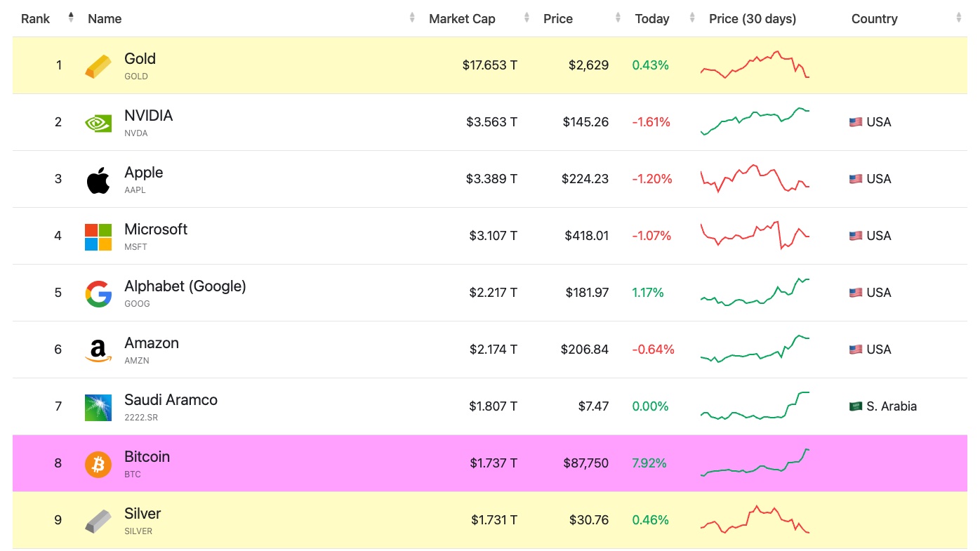Sort by Market Cap using its sort arrows
Image resolution: width=980 pixels, height=551 pixels.
pos(527,18)
